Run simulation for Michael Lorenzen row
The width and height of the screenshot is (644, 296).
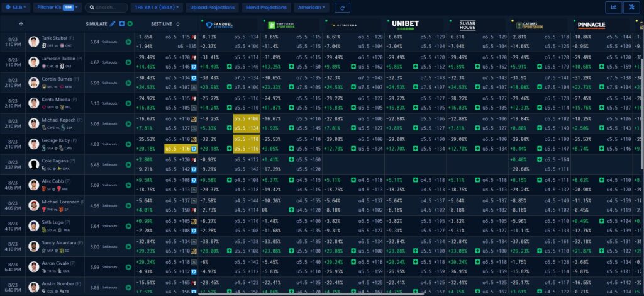coord(128,205)
